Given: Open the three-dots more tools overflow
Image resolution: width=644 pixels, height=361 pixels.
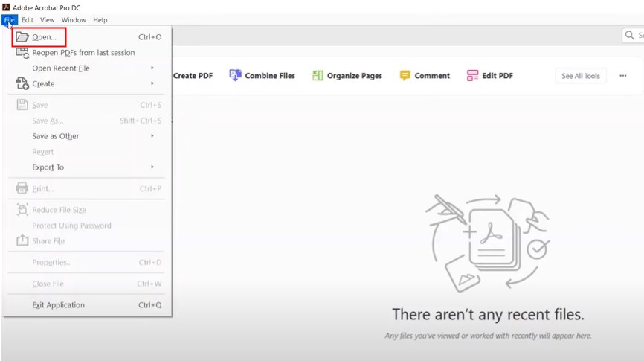Looking at the screenshot, I should tap(622, 75).
